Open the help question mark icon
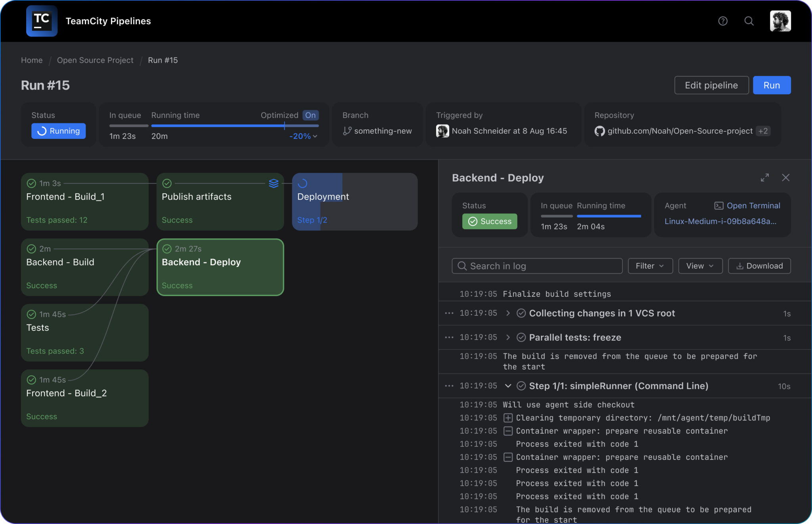 (722, 21)
